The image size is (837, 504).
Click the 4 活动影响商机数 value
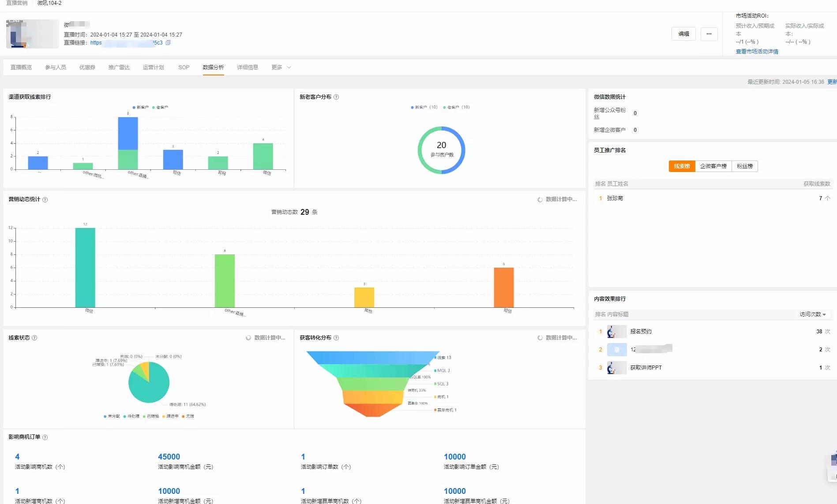[x=17, y=457]
